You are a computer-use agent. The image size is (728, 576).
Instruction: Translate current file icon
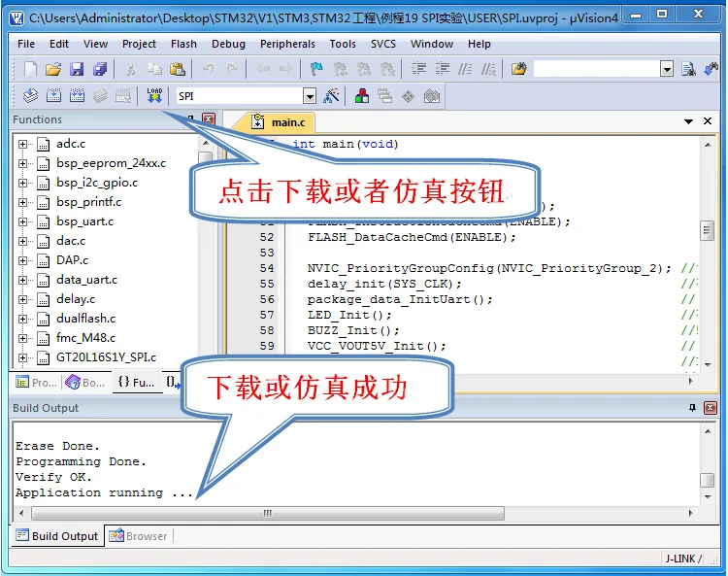(x=31, y=96)
